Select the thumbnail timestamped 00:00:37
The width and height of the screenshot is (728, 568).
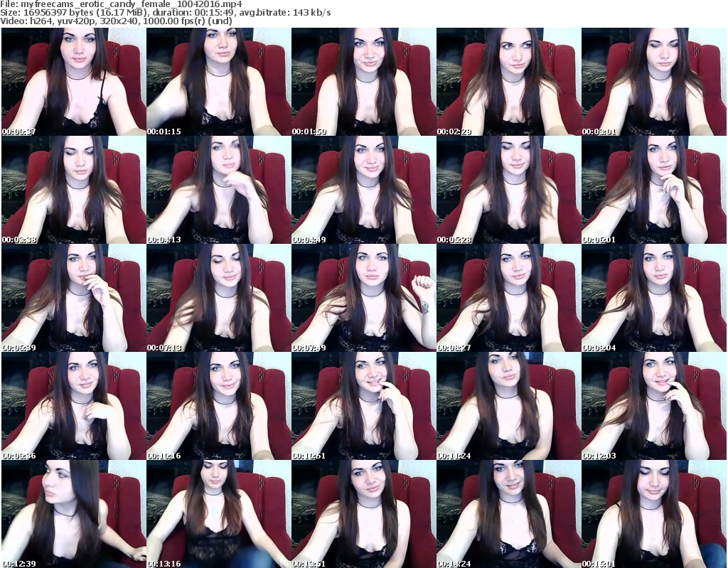coord(74,82)
